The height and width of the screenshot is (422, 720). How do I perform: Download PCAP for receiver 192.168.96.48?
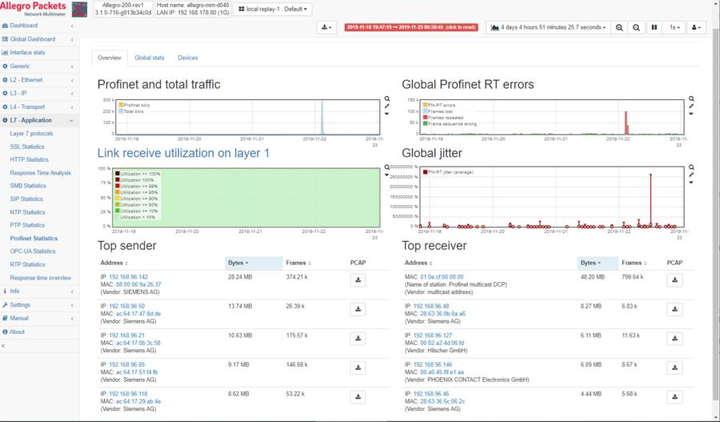pos(675,309)
